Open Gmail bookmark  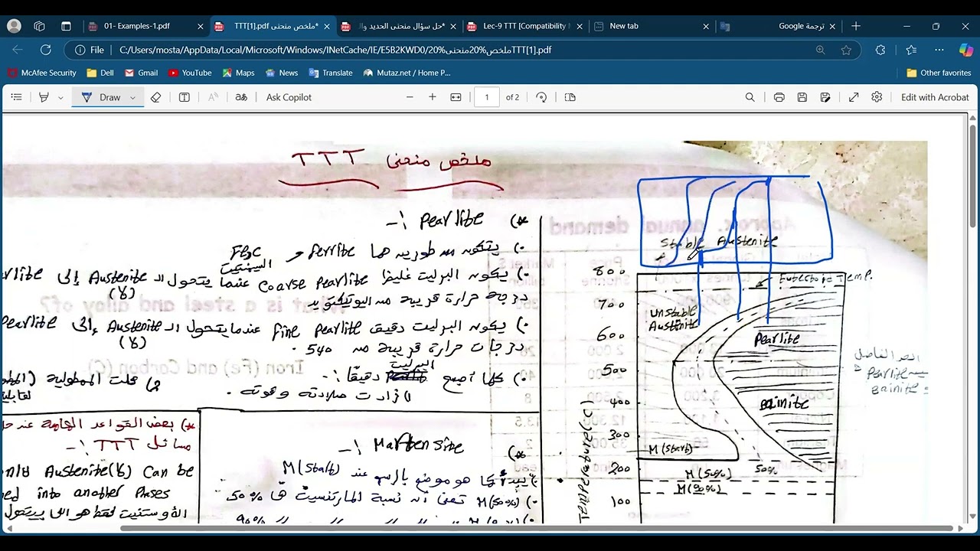pos(141,73)
